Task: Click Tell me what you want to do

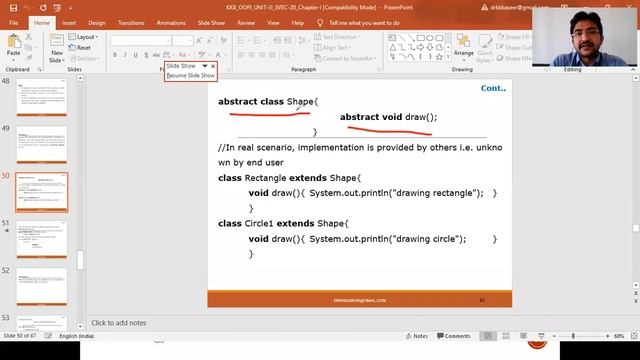Action: point(364,23)
